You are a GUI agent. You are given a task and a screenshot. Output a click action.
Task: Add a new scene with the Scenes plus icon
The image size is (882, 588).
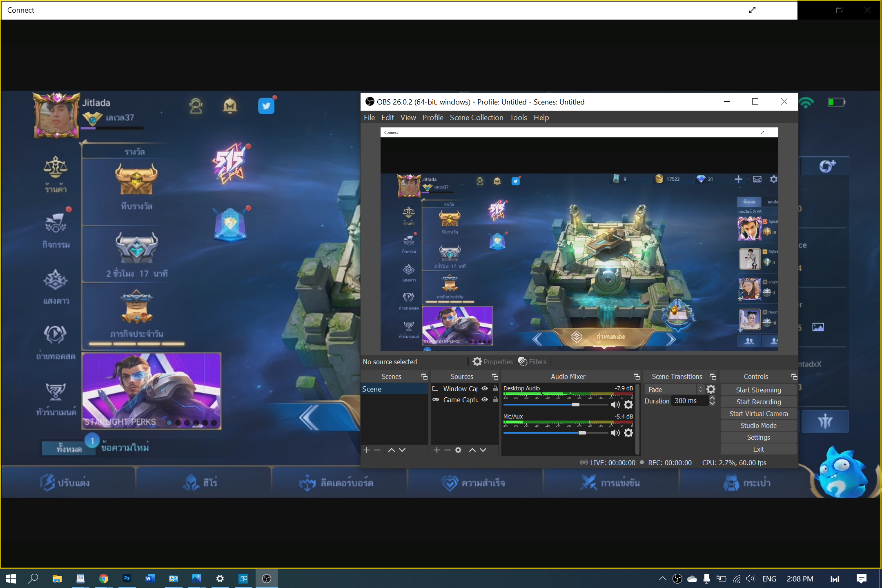[x=367, y=450]
